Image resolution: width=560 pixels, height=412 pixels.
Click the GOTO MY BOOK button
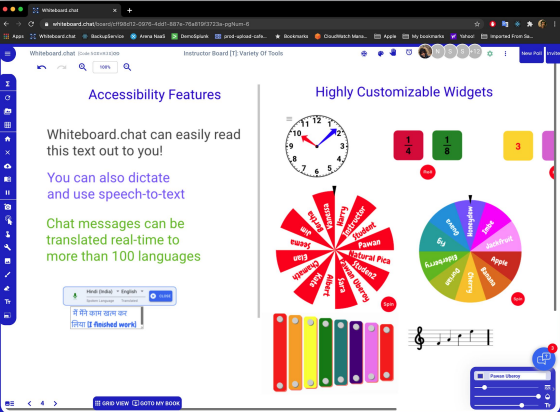coord(156,403)
